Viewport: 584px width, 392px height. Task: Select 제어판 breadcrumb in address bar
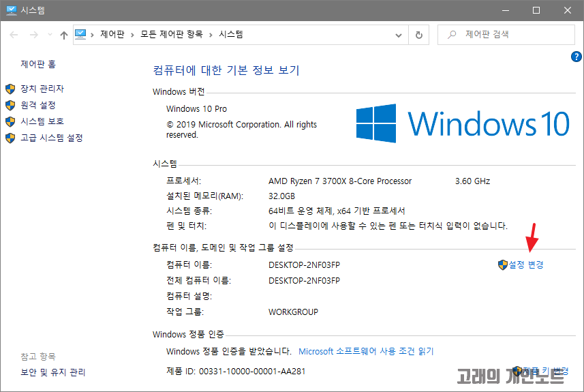coord(112,34)
